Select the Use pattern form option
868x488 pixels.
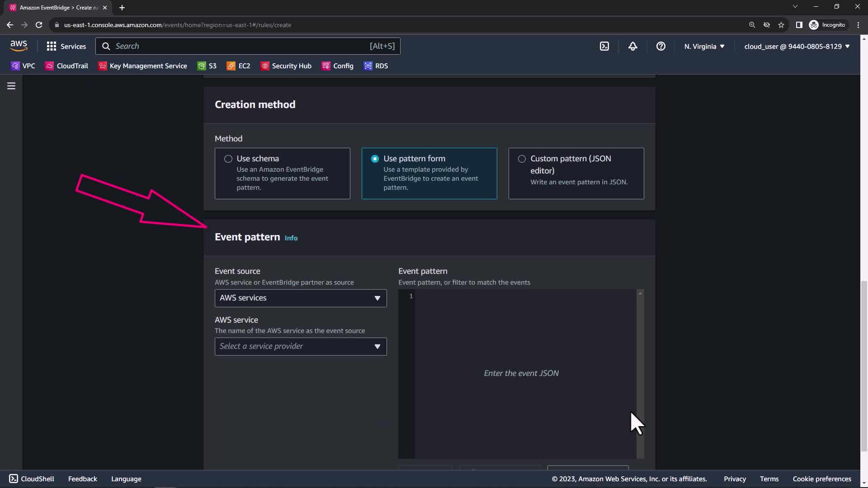(x=375, y=159)
